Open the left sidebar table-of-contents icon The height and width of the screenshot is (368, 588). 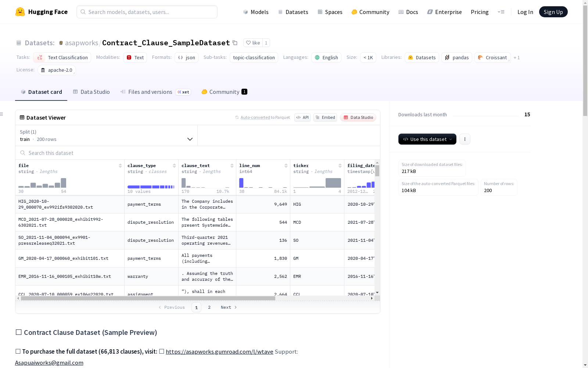tap(2, 114)
